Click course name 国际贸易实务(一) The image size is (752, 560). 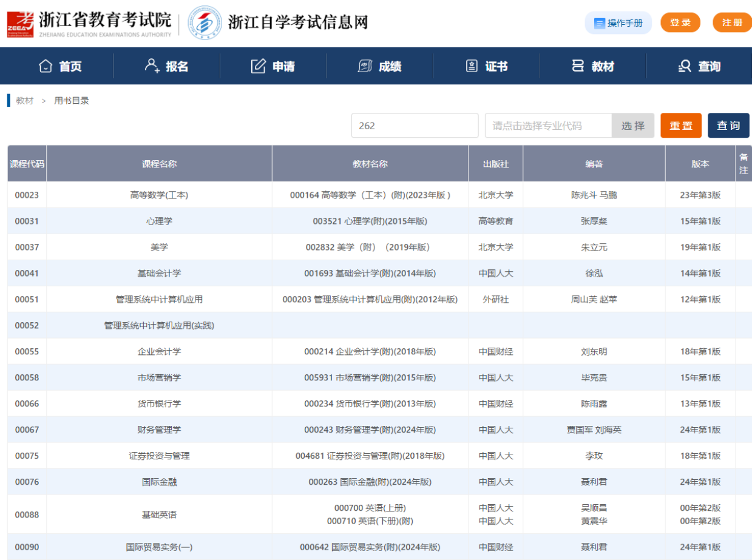coord(160,547)
